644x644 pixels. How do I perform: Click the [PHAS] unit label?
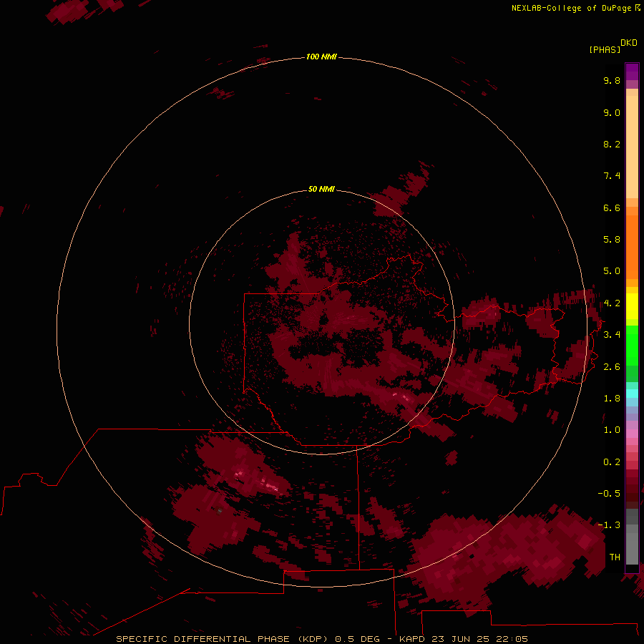tap(605, 49)
